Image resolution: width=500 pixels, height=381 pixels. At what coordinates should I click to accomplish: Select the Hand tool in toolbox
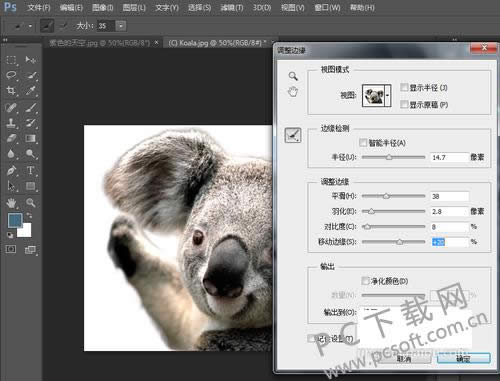pos(11,202)
